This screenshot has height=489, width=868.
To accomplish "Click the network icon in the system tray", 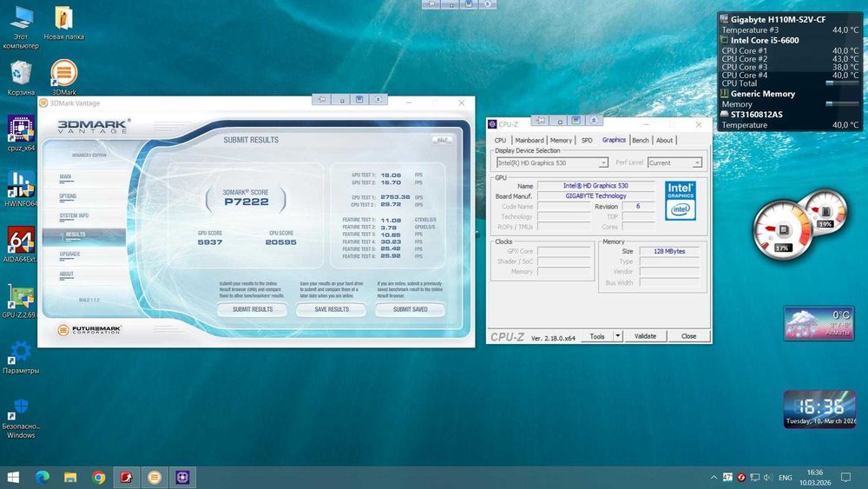I will [x=754, y=478].
